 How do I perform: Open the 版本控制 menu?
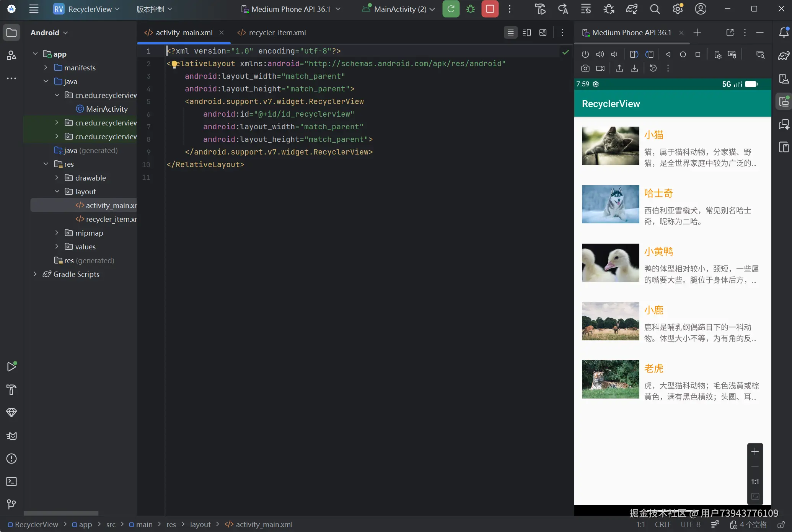[154, 9]
